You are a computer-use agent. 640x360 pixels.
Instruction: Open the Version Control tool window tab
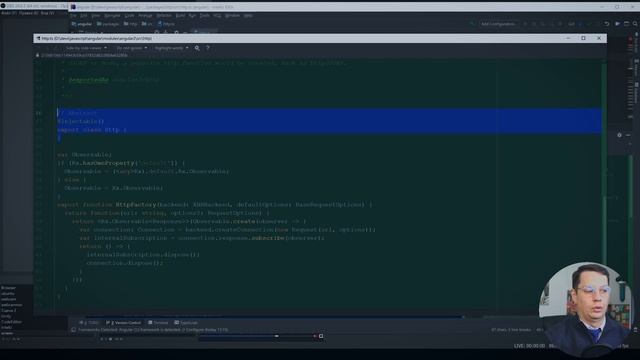(124, 323)
